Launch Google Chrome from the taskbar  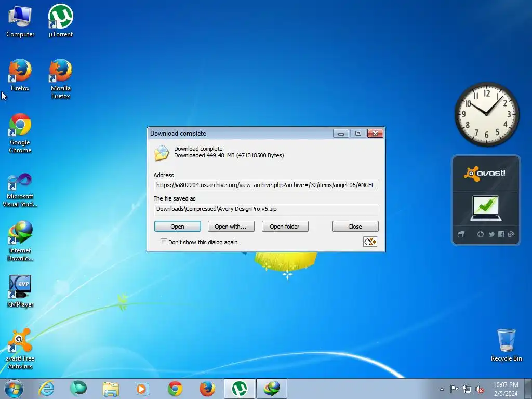[x=175, y=389]
